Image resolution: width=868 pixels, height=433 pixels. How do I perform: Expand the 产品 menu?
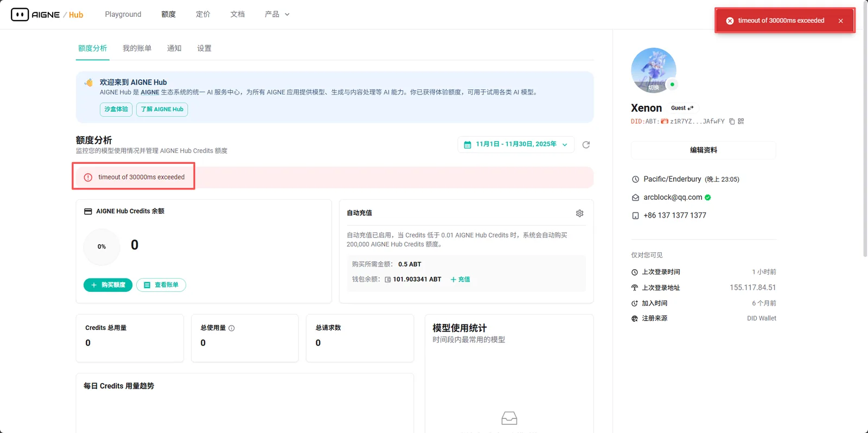click(277, 15)
